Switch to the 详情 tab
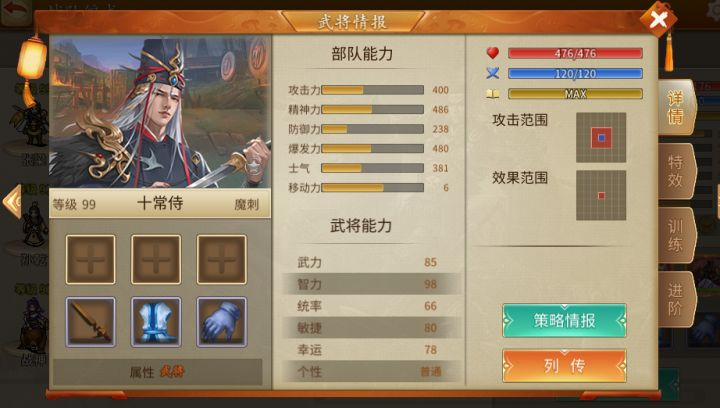 [676, 107]
